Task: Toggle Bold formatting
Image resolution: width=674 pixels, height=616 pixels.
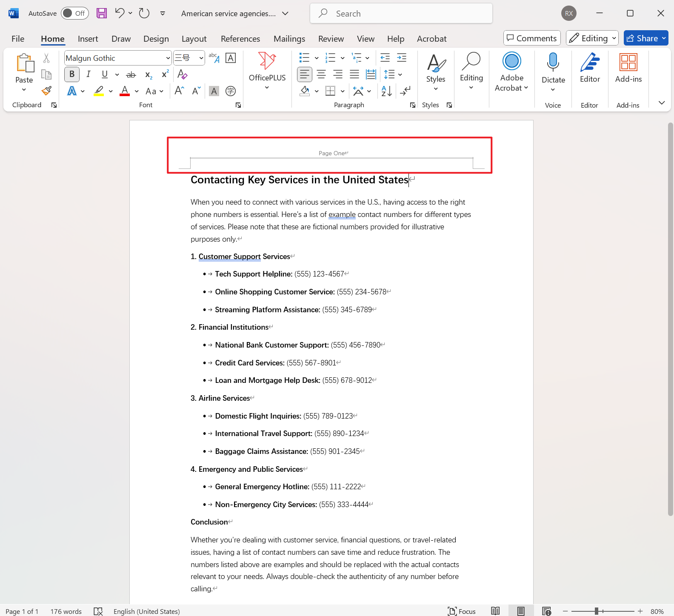Action: (x=72, y=74)
